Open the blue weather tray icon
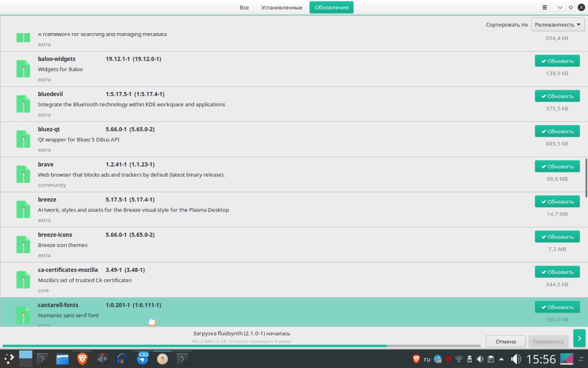Screen dimensions: 588x368 click(438, 359)
